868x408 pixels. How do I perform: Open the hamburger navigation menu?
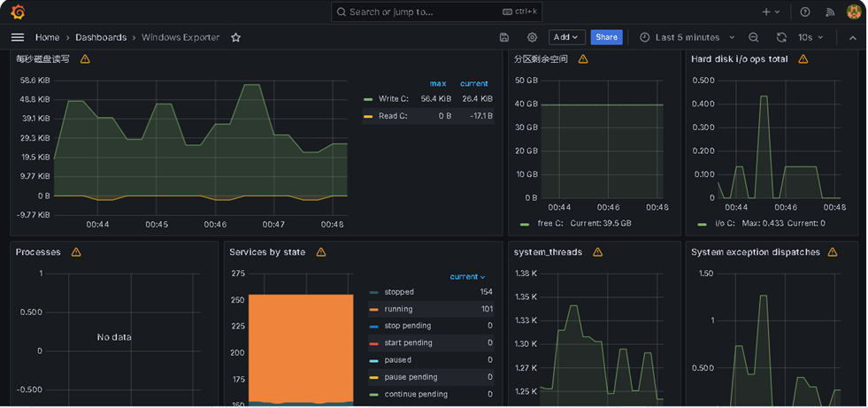(x=18, y=38)
